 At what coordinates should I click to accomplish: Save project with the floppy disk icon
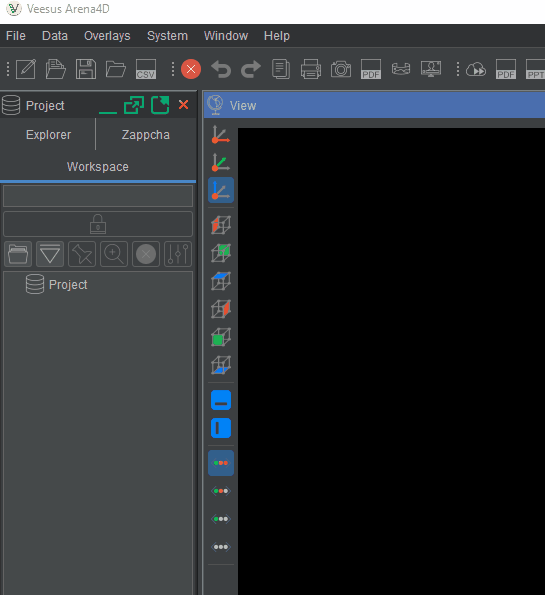86,69
